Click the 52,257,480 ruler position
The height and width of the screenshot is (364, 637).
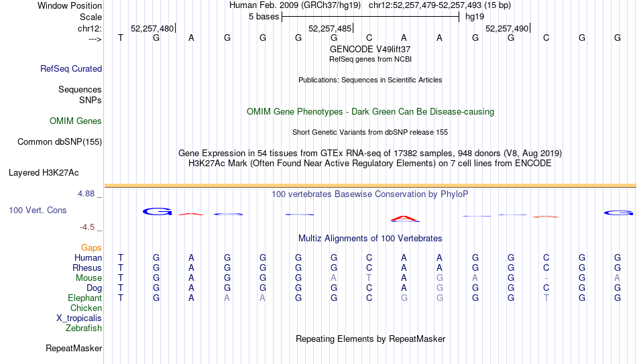(152, 28)
